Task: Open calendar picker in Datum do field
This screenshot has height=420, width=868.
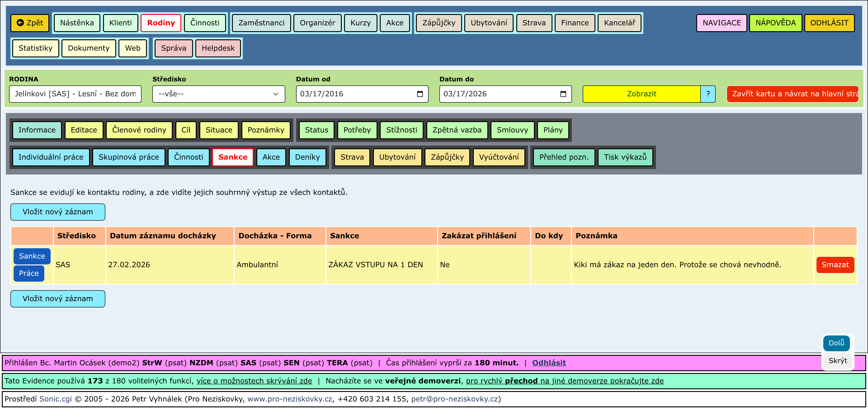Action: pos(563,94)
